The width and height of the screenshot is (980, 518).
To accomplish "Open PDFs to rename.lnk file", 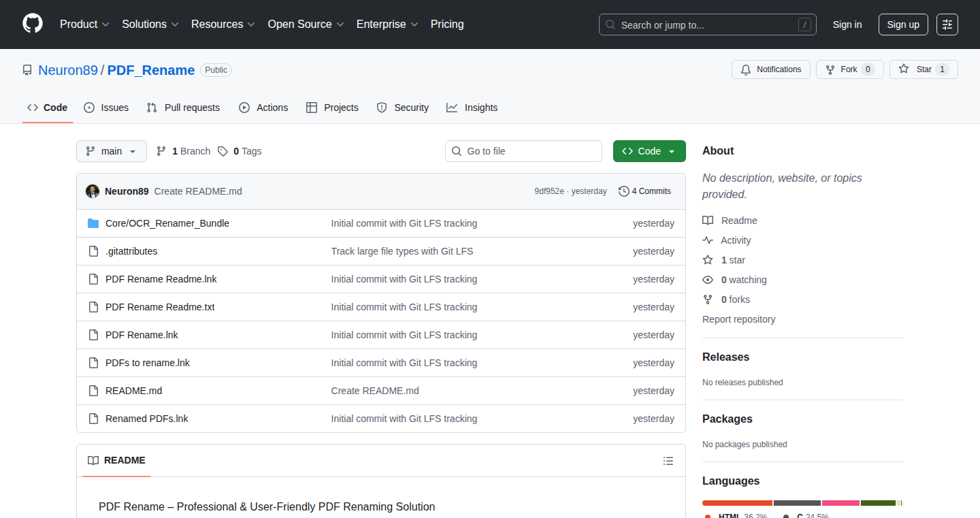I will click(148, 363).
